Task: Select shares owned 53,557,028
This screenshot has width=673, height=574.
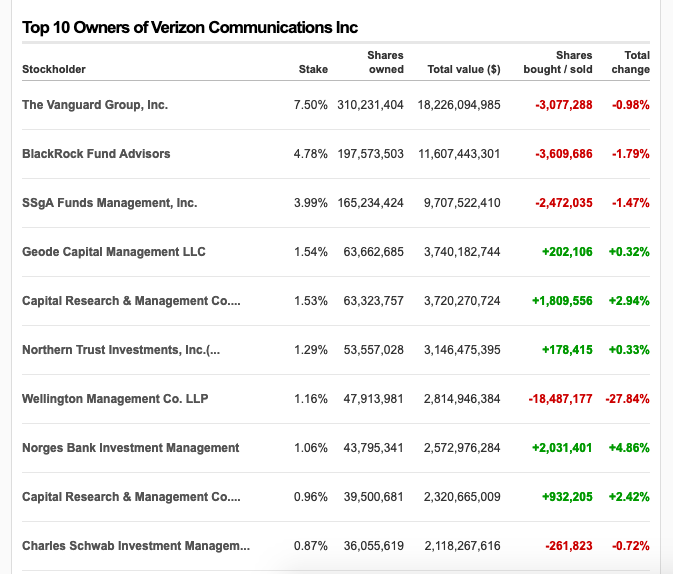Action: [x=373, y=350]
